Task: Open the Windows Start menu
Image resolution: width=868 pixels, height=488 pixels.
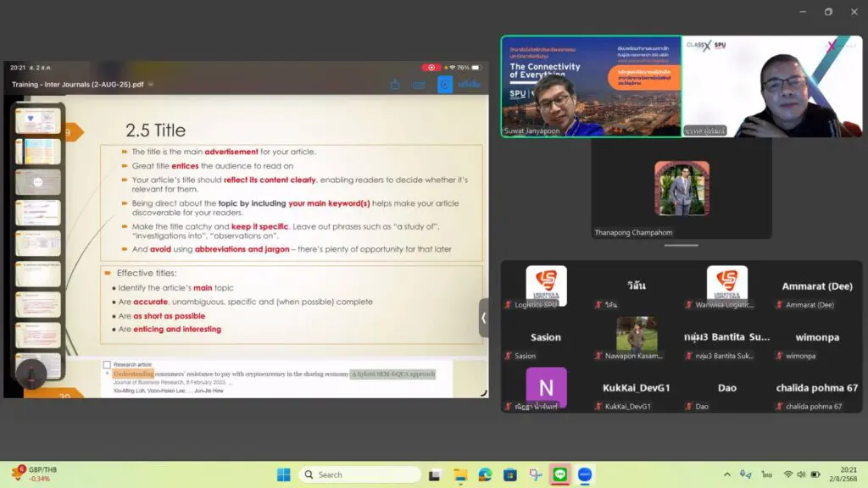Action: tap(283, 474)
